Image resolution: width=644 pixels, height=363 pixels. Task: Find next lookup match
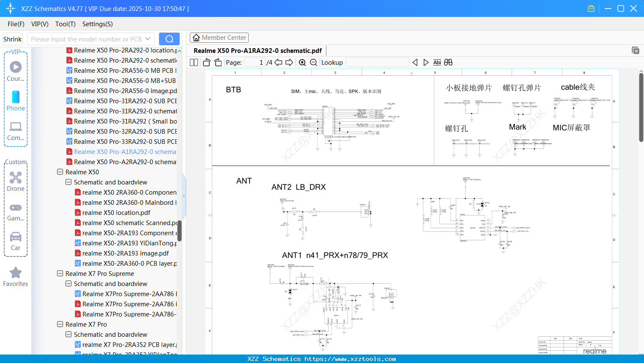426,63
